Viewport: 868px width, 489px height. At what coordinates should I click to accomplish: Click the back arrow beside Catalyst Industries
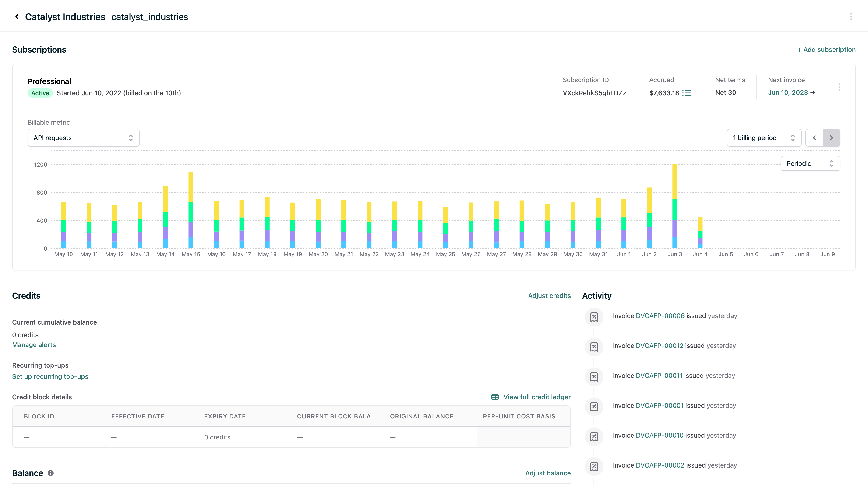[x=17, y=17]
